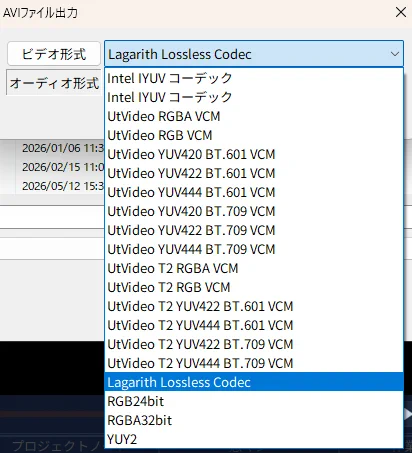Viewport: 412px width, 453px height.
Task: Click the highlighted Lagarith Lossless Codec entry
Action: pyautogui.click(x=254, y=382)
